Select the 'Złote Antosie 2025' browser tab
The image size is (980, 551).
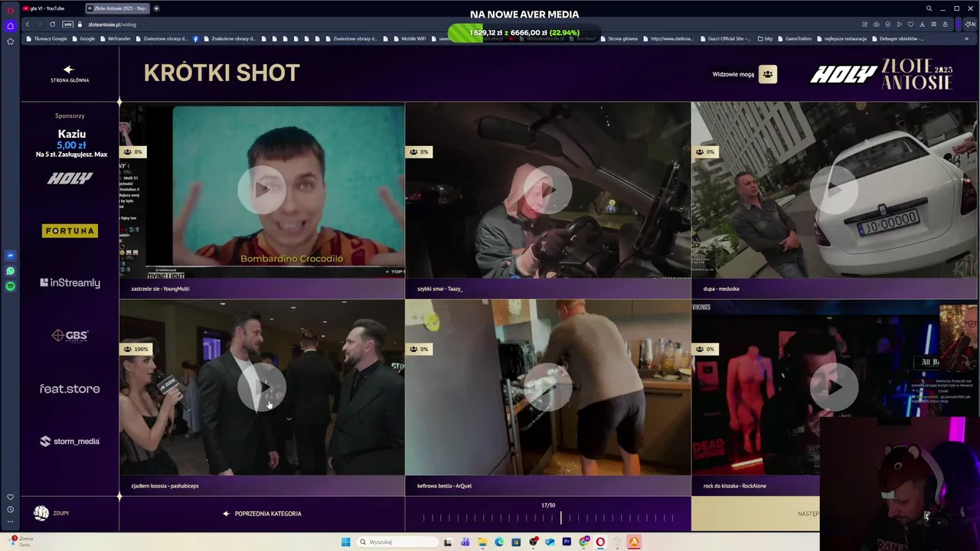(116, 8)
